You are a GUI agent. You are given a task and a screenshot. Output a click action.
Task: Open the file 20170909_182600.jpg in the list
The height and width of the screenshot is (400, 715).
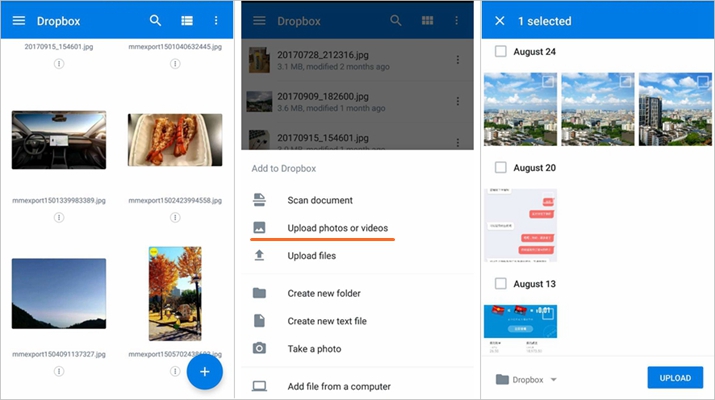[x=358, y=102]
